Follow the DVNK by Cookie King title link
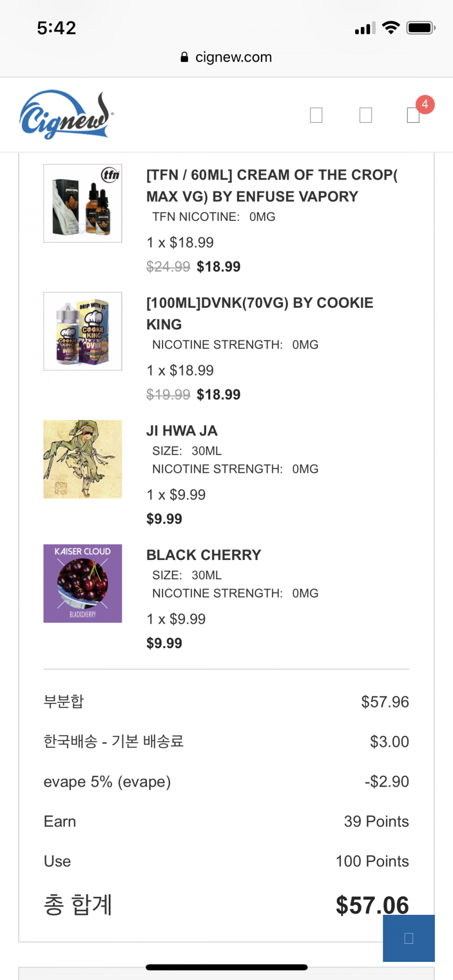This screenshot has height=980, width=453. tap(259, 313)
